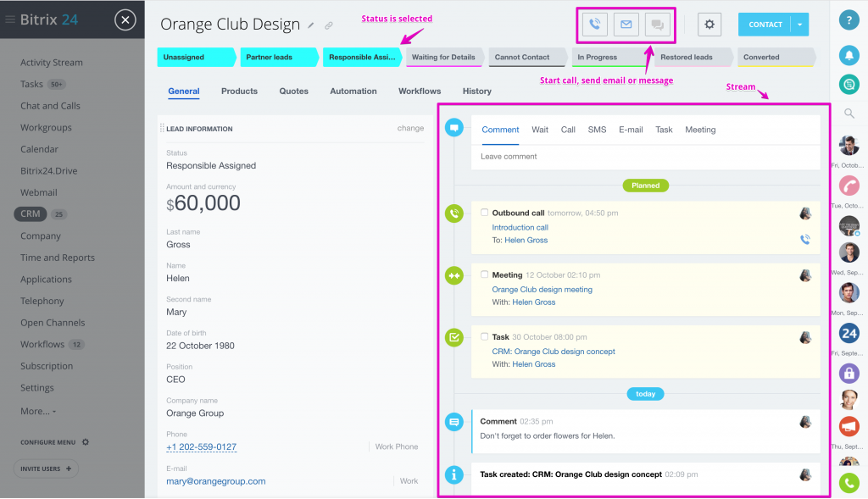Viewport: 868px width, 499px height.
Task: Open the Introduction call link
Action: (x=520, y=227)
